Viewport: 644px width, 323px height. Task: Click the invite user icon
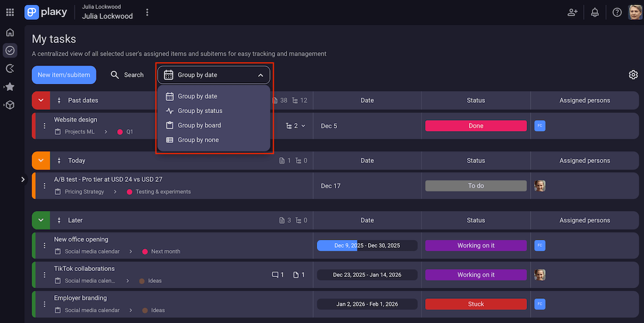[573, 12]
